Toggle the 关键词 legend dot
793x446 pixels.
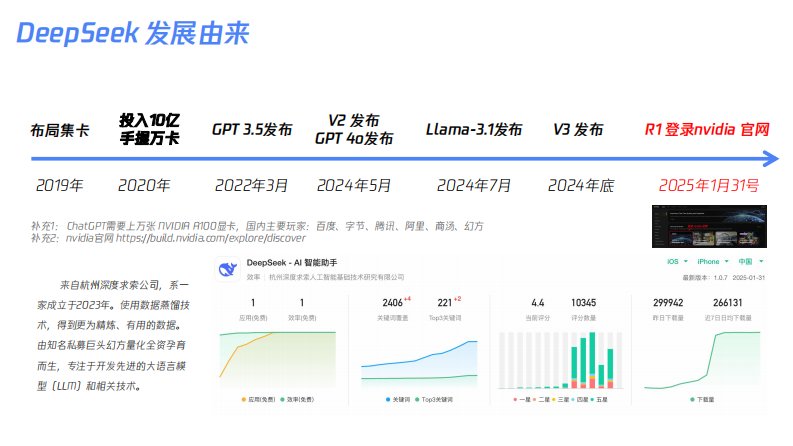click(x=387, y=399)
